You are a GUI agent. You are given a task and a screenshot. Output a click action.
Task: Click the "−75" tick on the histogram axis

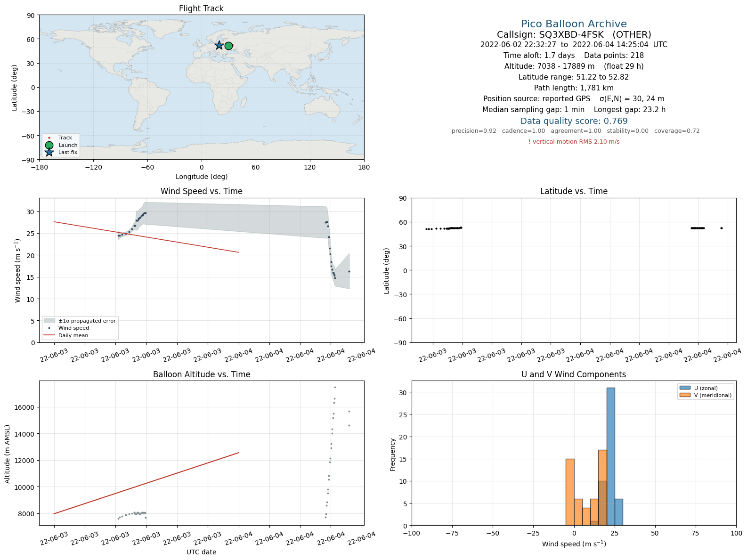coord(452,533)
